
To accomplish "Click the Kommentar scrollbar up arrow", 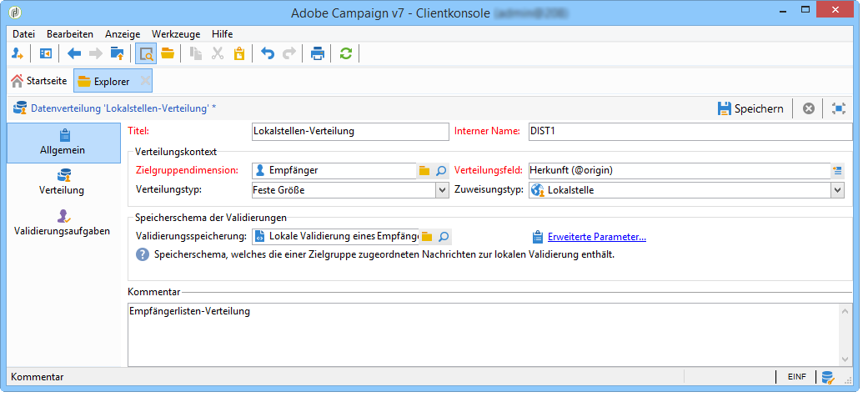I will (x=845, y=311).
